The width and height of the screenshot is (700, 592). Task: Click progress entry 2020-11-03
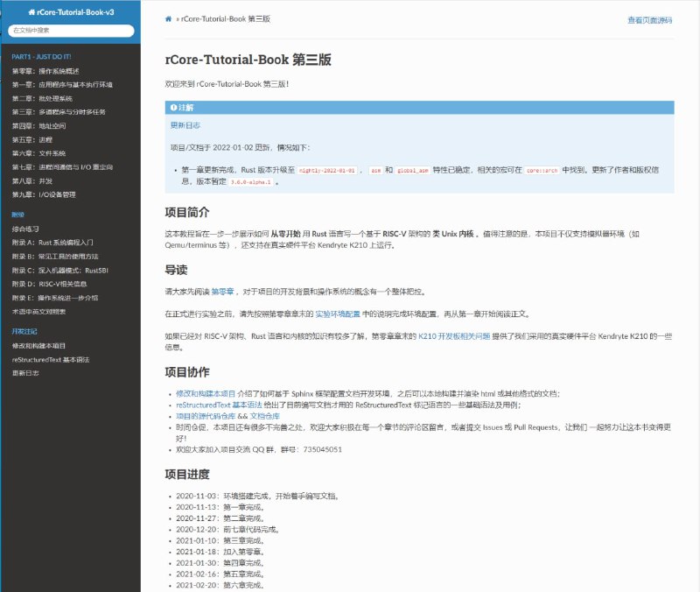pos(258,496)
